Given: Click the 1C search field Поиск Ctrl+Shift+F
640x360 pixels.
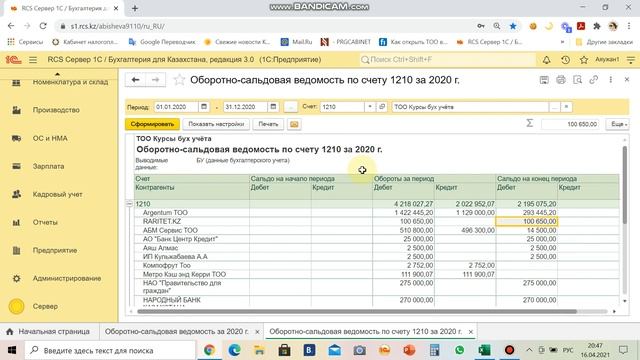Looking at the screenshot, I should tap(447, 60).
